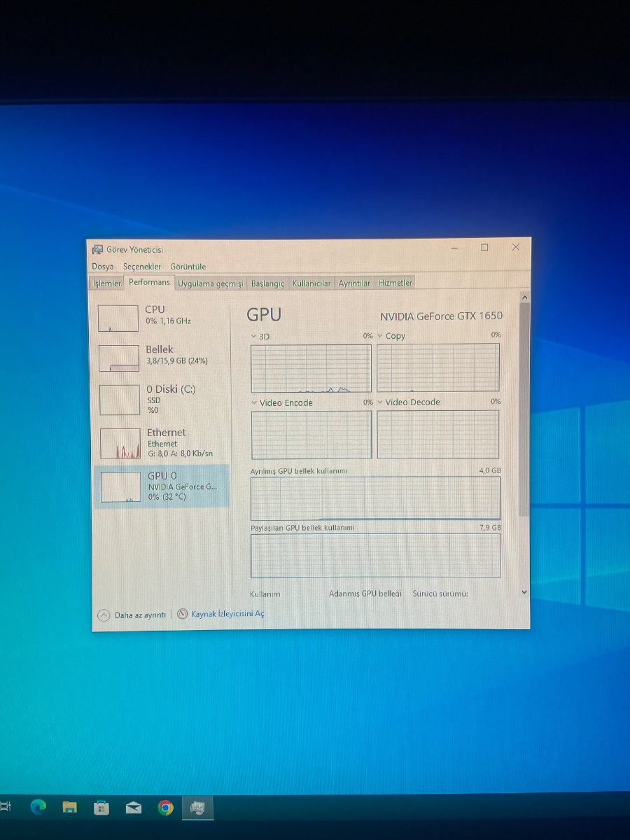This screenshot has height=840, width=630.
Task: Click the Görev Yöneticisi title bar icon
Action: (x=97, y=250)
